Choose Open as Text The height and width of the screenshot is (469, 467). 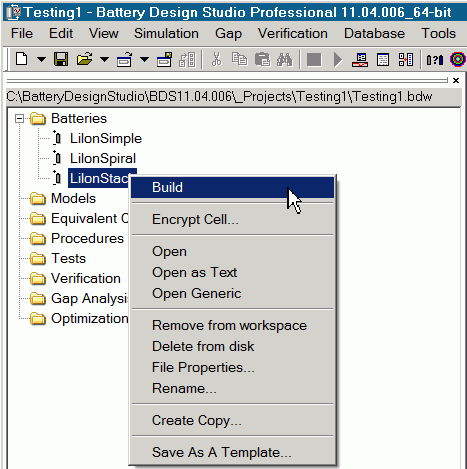tap(232, 272)
